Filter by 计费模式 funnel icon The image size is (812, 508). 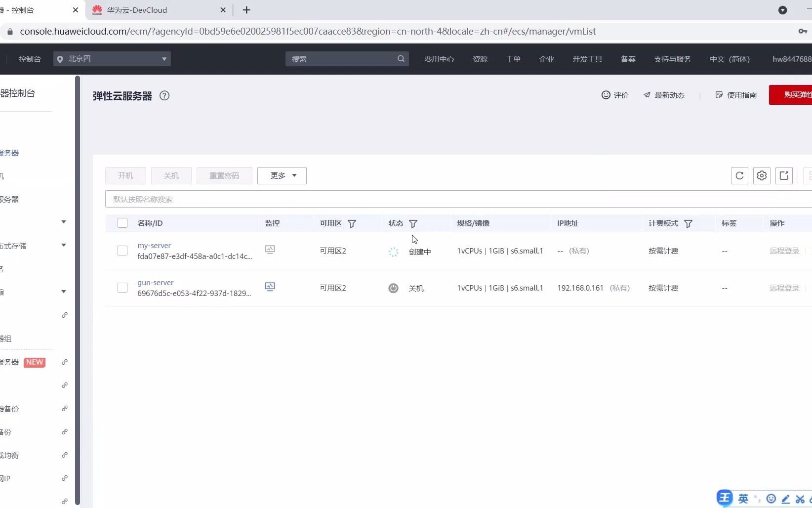click(x=688, y=224)
